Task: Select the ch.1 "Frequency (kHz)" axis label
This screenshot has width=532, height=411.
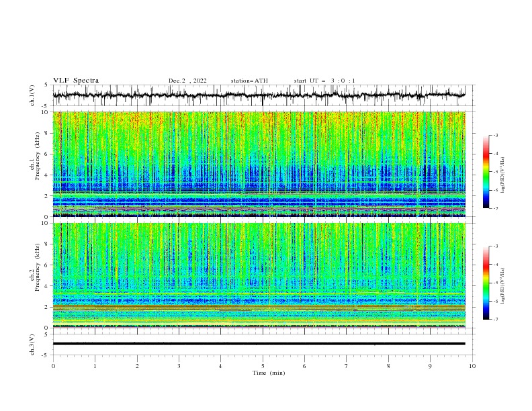Action: pyautogui.click(x=38, y=156)
